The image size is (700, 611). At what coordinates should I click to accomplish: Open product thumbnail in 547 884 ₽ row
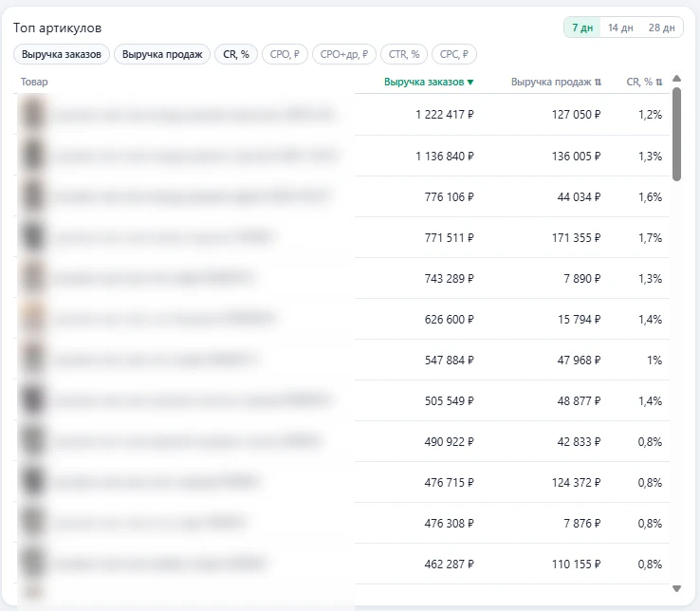33,360
